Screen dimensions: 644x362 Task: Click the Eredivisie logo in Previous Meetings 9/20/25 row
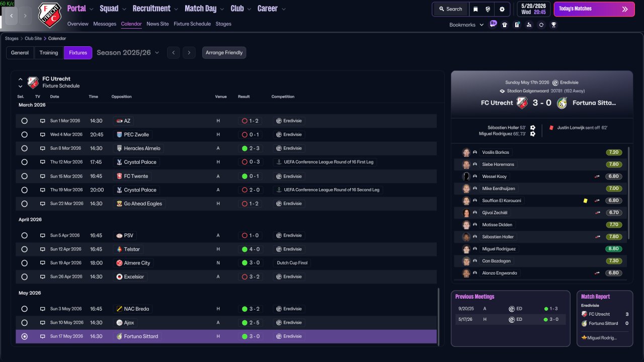click(x=512, y=309)
